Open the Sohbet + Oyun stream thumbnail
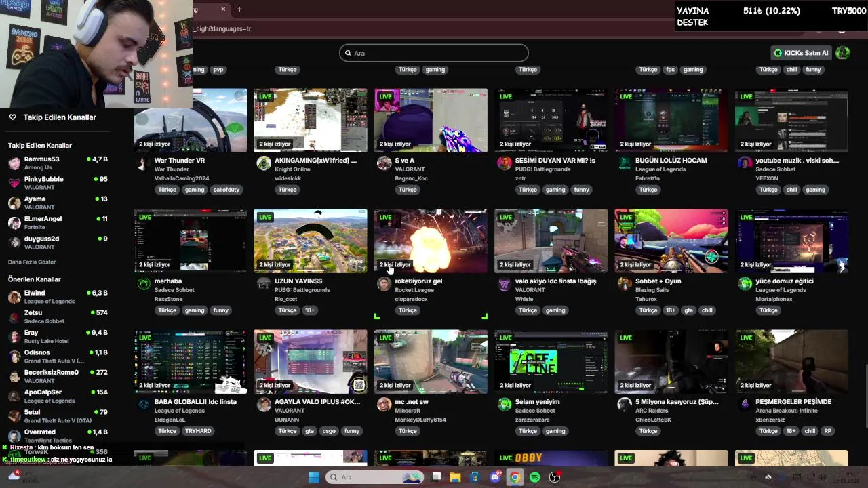The height and width of the screenshot is (488, 868). pos(671,241)
